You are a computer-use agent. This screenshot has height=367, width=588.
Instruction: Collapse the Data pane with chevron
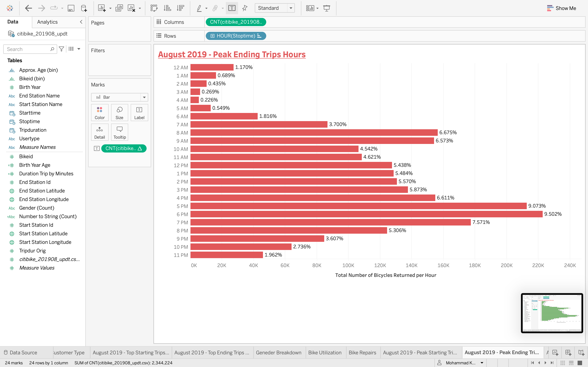click(x=81, y=22)
